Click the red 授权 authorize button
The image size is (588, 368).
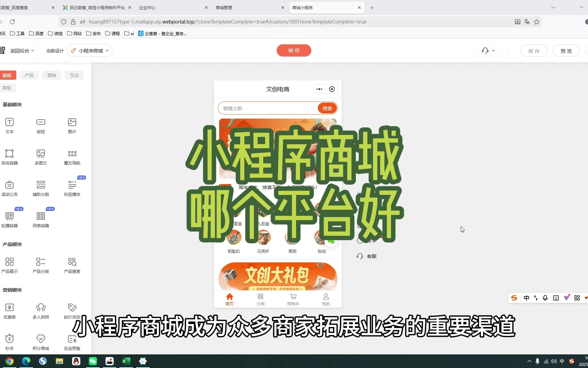[x=294, y=50]
